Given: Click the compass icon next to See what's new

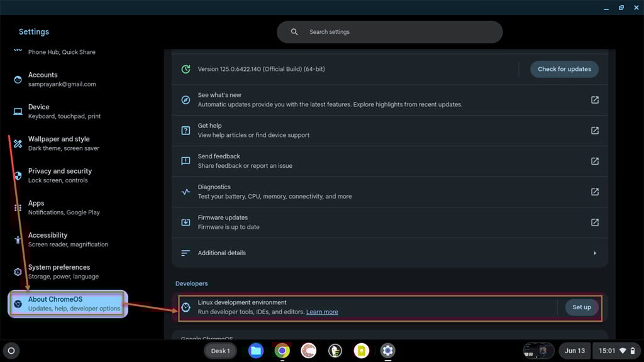Looking at the screenshot, I should (x=186, y=100).
